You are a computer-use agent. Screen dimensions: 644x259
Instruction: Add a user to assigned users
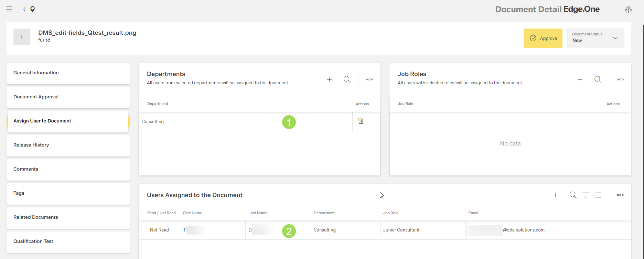tap(555, 195)
